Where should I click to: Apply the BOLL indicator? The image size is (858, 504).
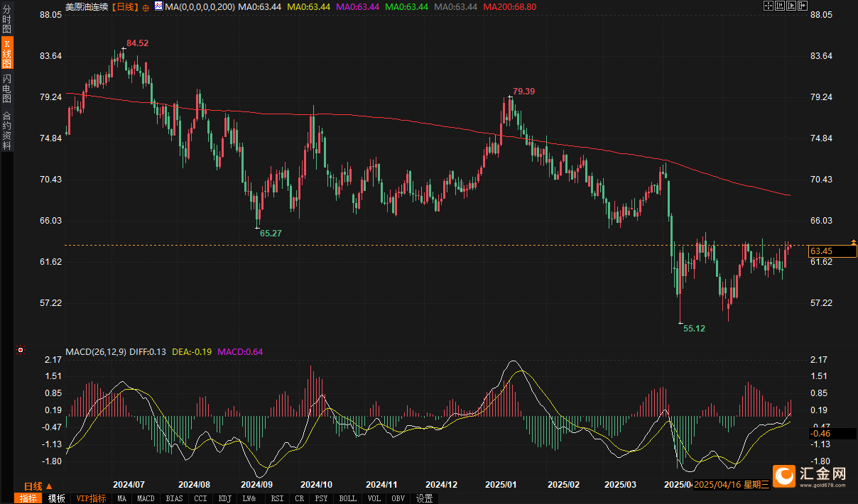coord(348,498)
